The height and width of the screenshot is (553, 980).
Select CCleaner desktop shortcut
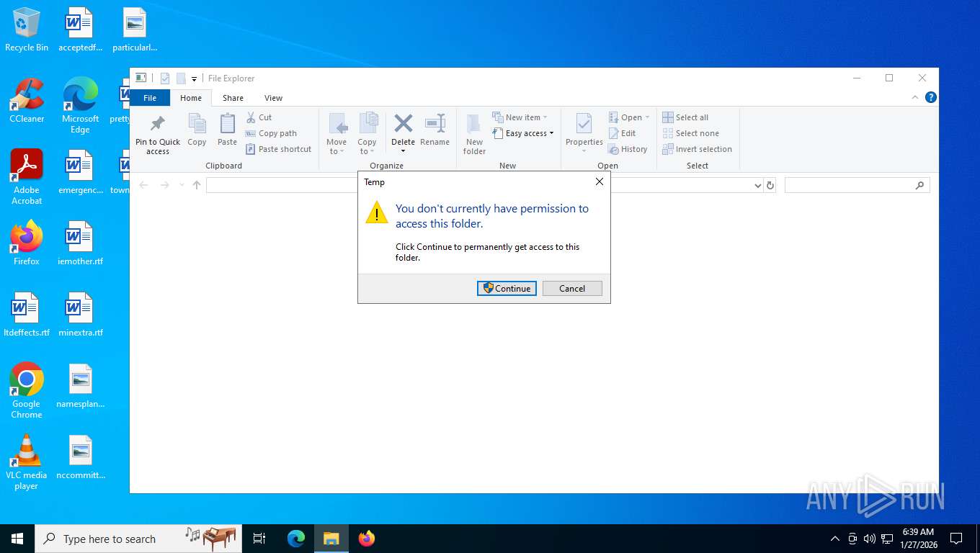[x=27, y=101]
